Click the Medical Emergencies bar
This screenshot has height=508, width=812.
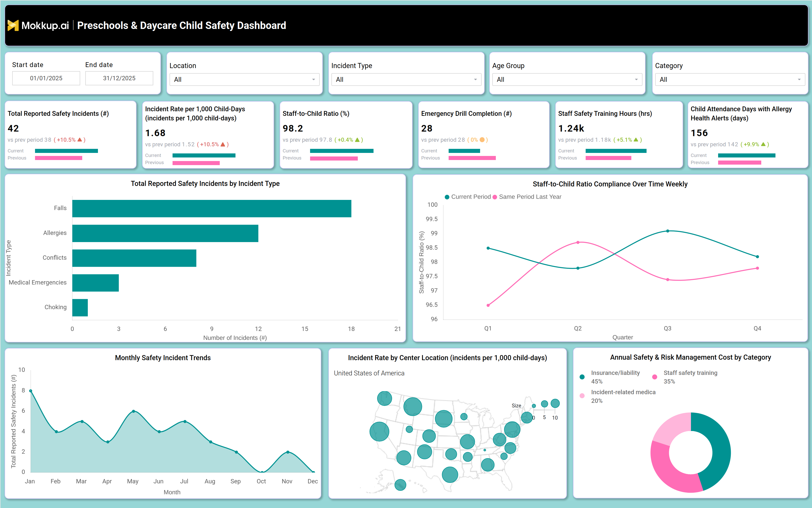point(96,283)
